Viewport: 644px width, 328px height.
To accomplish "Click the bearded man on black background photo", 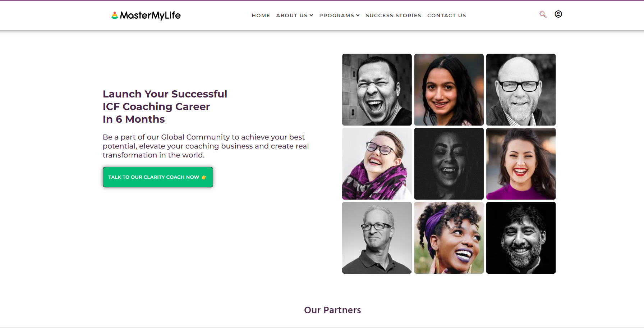I will pyautogui.click(x=521, y=238).
